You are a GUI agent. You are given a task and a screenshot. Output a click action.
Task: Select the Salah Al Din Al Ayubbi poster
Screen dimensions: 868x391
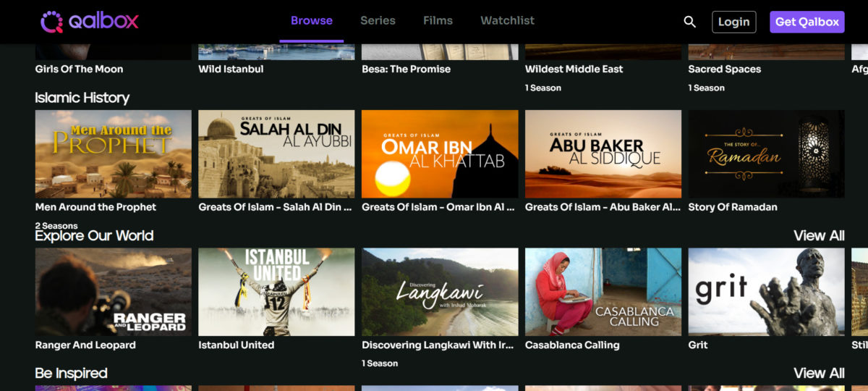pyautogui.click(x=276, y=154)
